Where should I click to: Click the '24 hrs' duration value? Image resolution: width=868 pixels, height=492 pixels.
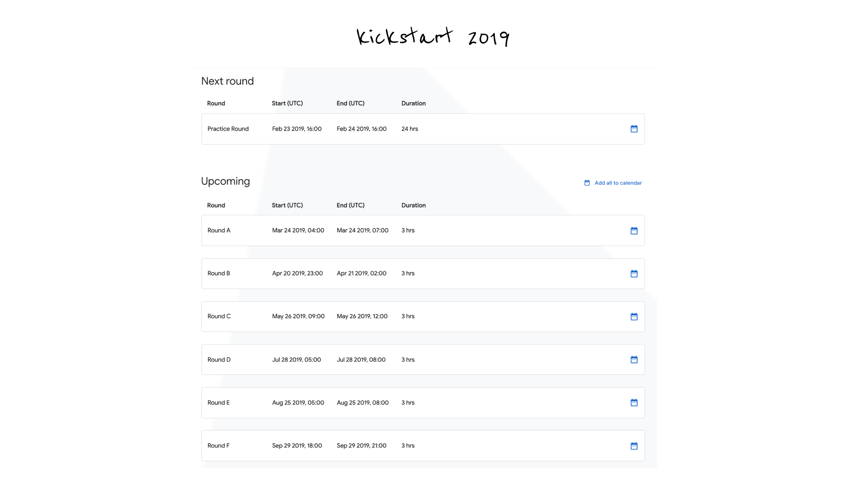[410, 129]
